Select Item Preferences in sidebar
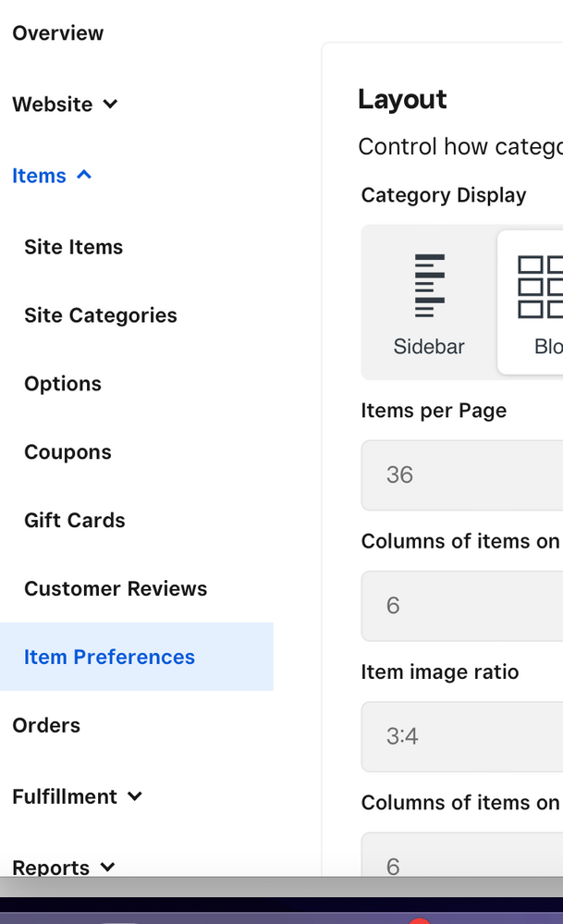This screenshot has height=924, width=563. point(109,658)
